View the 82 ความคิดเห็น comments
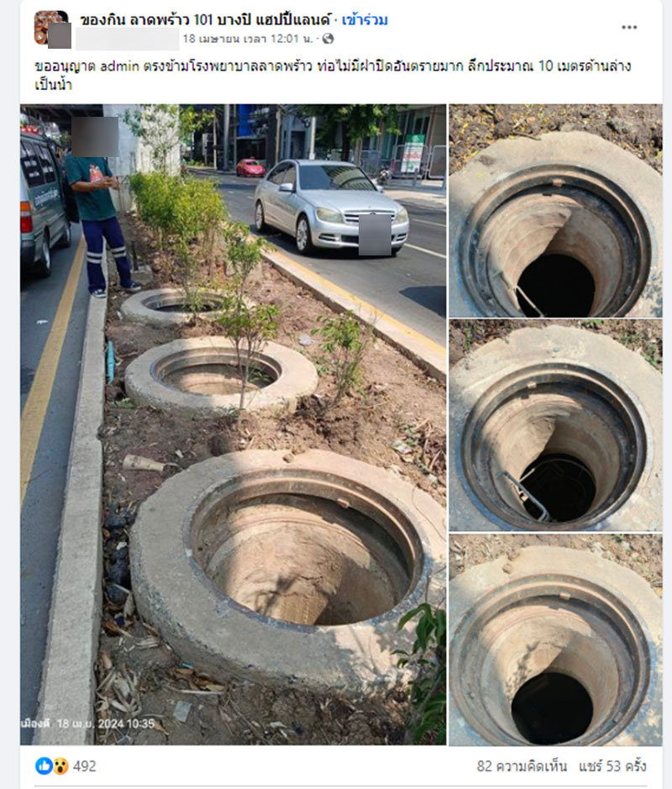 (522, 765)
